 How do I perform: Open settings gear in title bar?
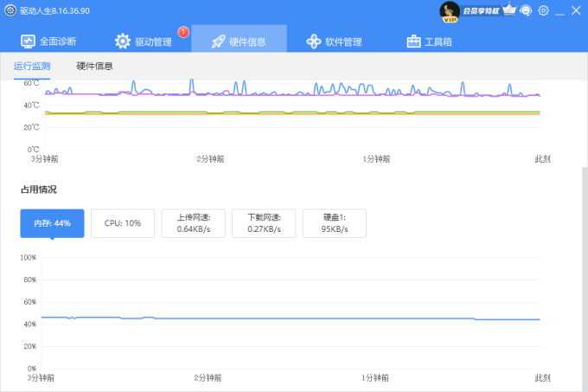[543, 10]
